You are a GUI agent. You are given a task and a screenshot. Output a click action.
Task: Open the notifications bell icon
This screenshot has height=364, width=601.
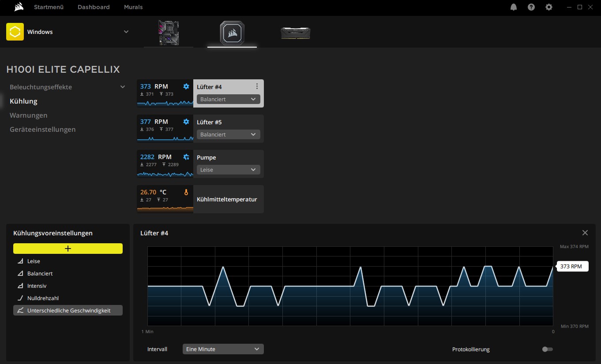[x=513, y=7]
